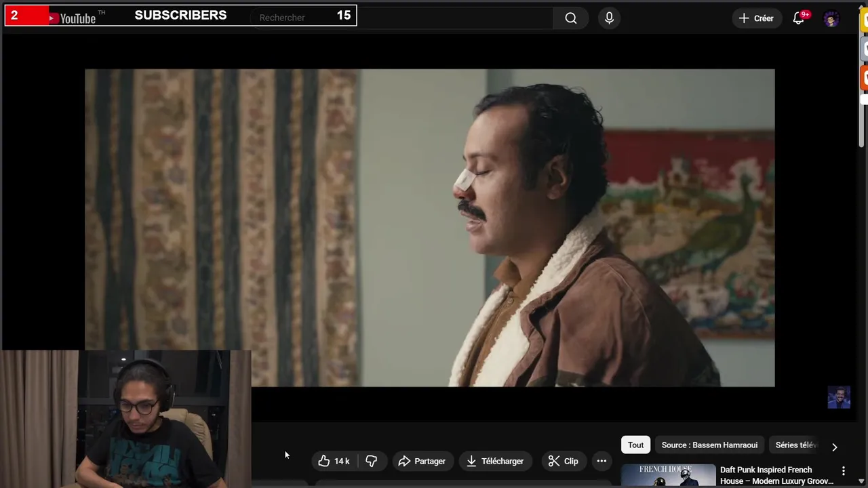The width and height of the screenshot is (868, 488).
Task: Click channel watermark in video corner
Action: pyautogui.click(x=839, y=398)
